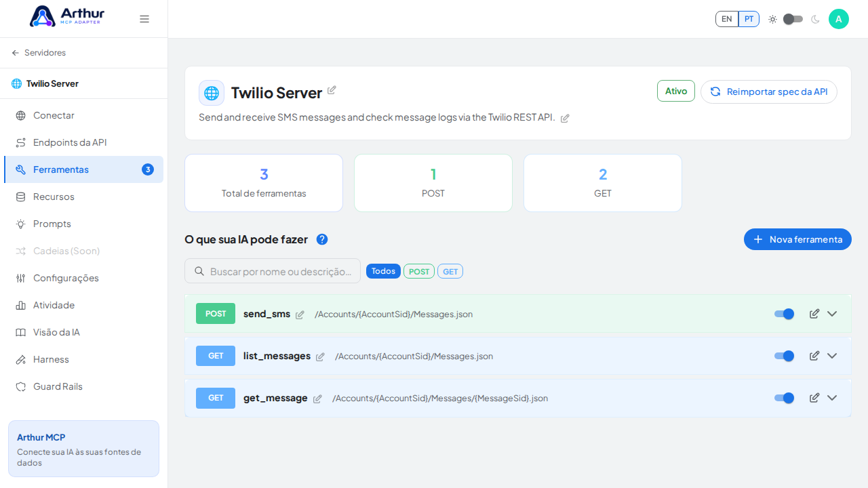The height and width of the screenshot is (488, 868).
Task: Click the POST count card
Action: coord(433,183)
